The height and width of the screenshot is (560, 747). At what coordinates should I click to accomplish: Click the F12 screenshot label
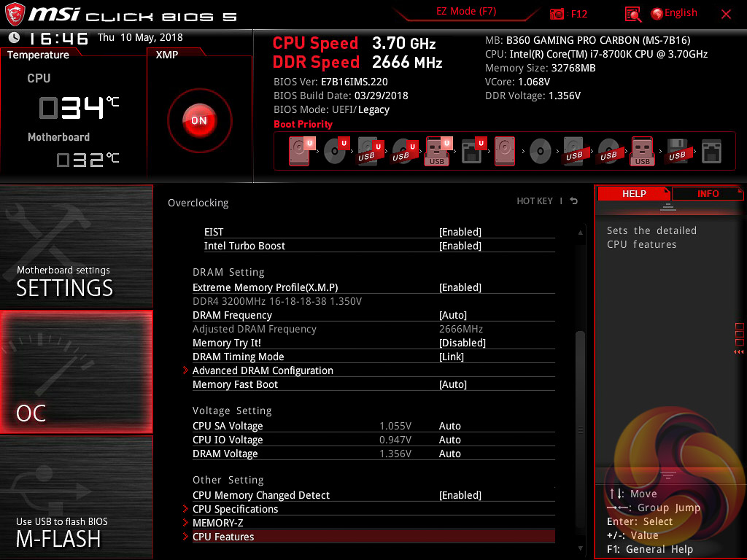coord(578,14)
